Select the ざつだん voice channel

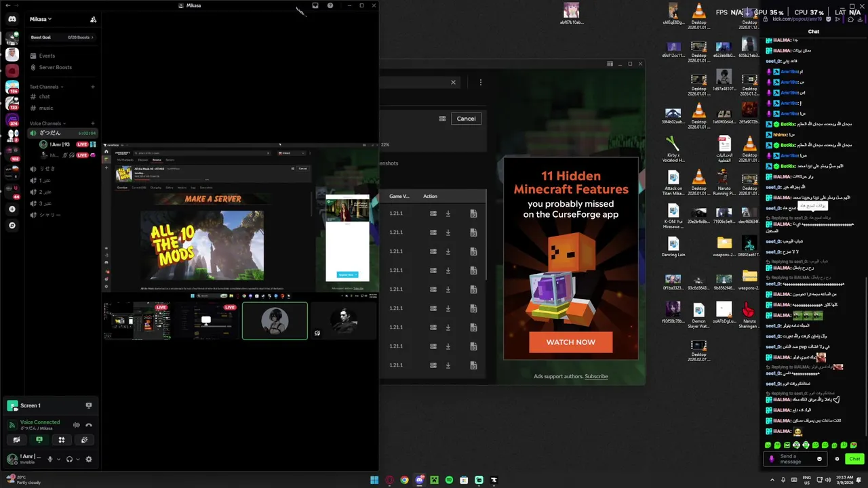tap(62, 133)
